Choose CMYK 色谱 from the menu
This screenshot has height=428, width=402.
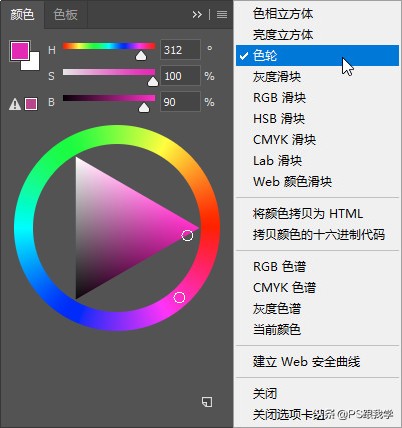[317, 288]
